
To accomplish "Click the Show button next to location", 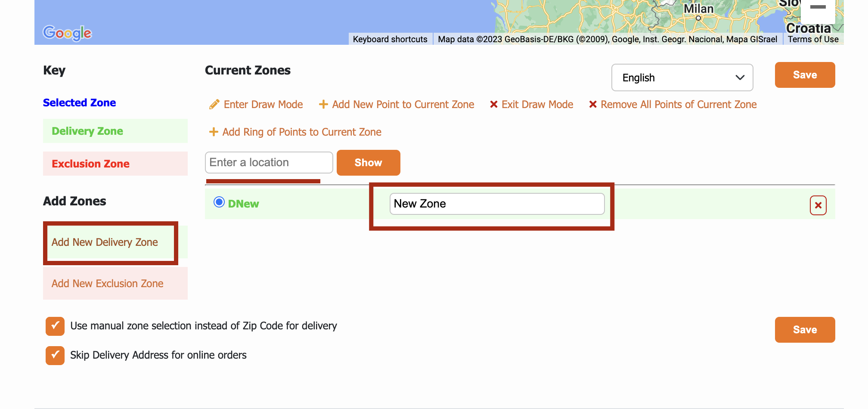I will point(369,163).
